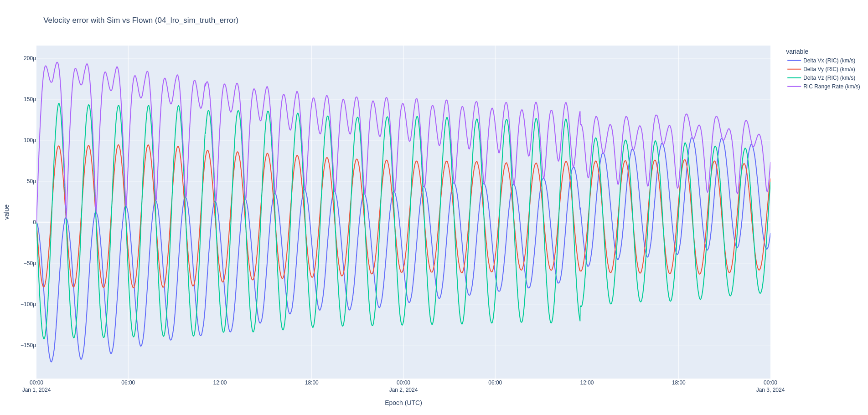
Task: Click the 'Jan 1, 2024' x-axis date label
Action: (36, 390)
